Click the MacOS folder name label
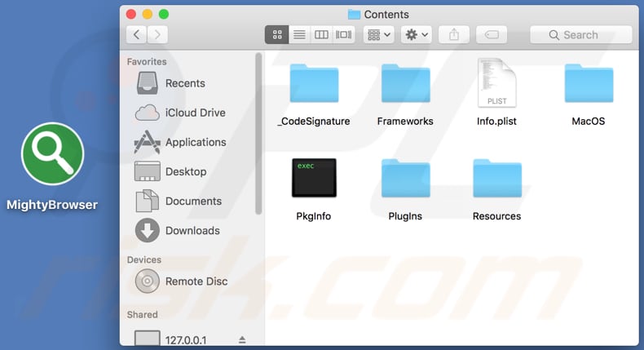This screenshot has height=350, width=644. (589, 122)
